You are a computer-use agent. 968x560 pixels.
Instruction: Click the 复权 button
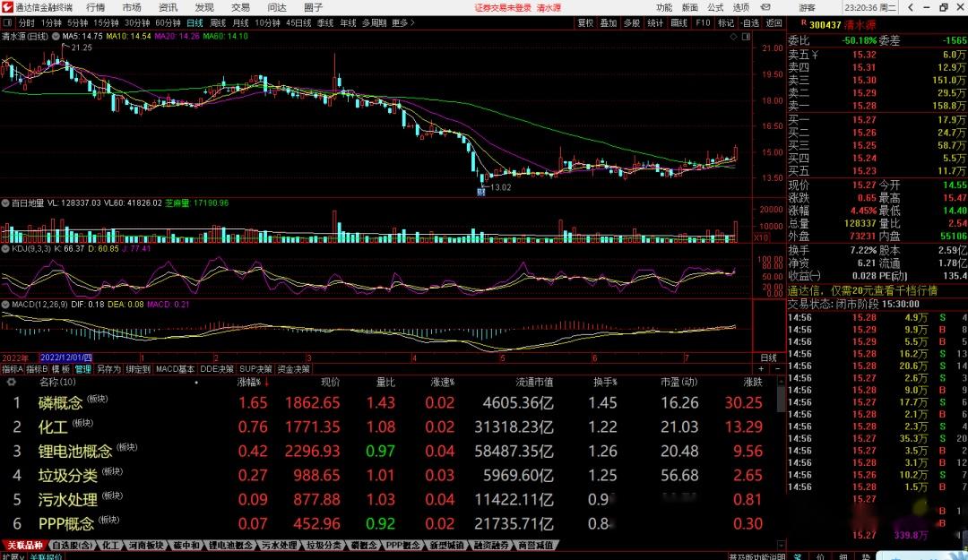pyautogui.click(x=585, y=22)
